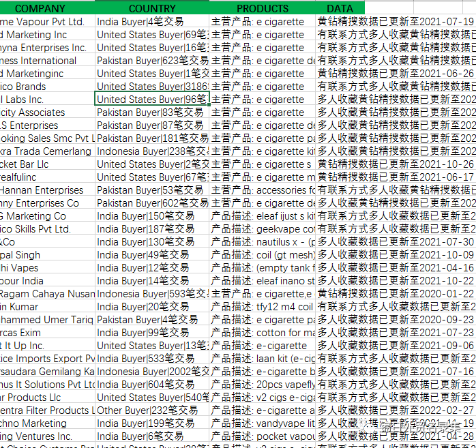
Task: Select the 't It Up Inc.' company cell
Action: (47, 346)
